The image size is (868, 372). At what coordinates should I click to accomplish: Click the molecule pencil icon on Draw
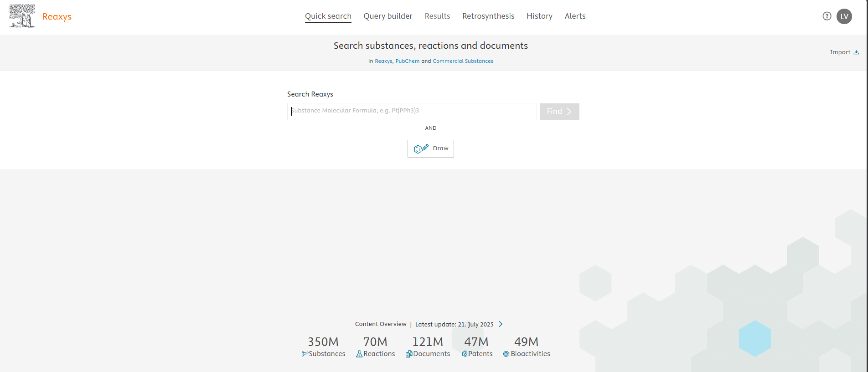pyautogui.click(x=421, y=148)
